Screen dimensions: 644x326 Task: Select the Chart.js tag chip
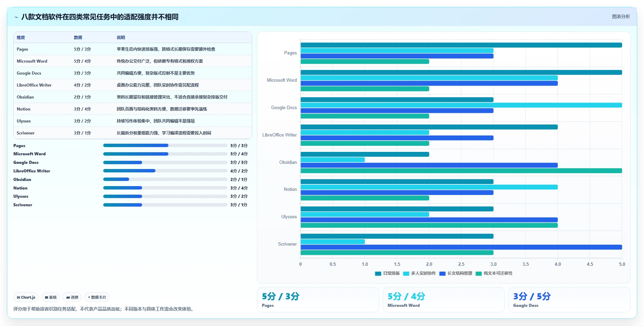pyautogui.click(x=26, y=297)
